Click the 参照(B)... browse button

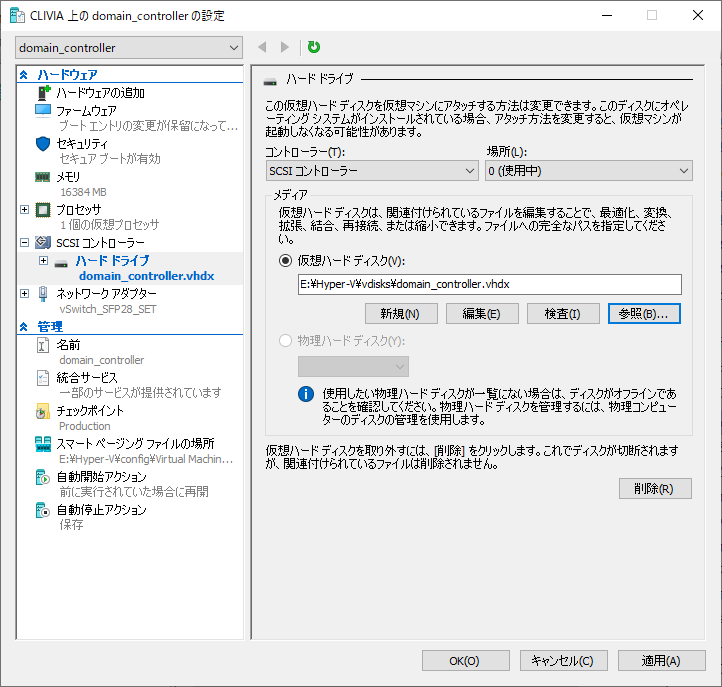point(644,314)
